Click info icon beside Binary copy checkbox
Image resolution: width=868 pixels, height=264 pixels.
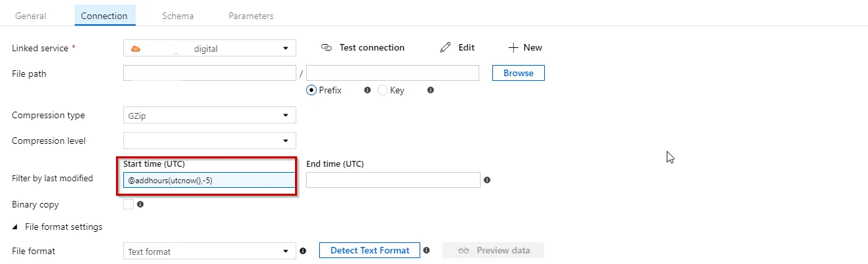140,204
